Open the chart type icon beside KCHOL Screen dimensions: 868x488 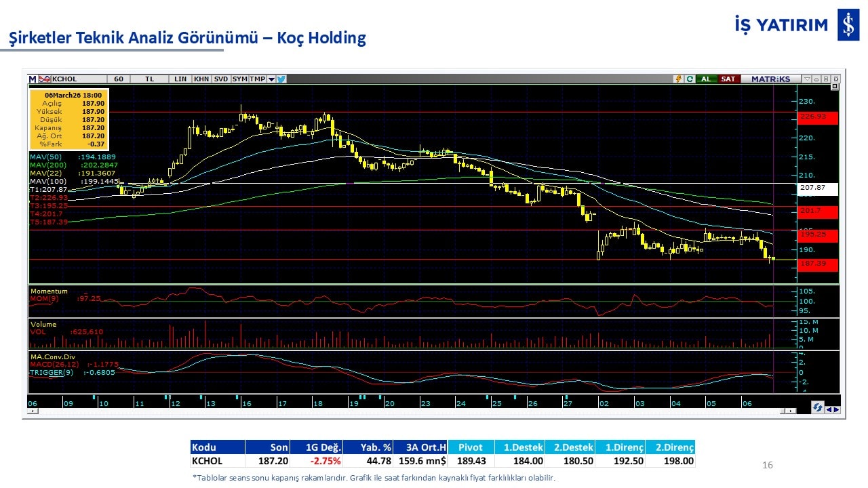(x=45, y=79)
